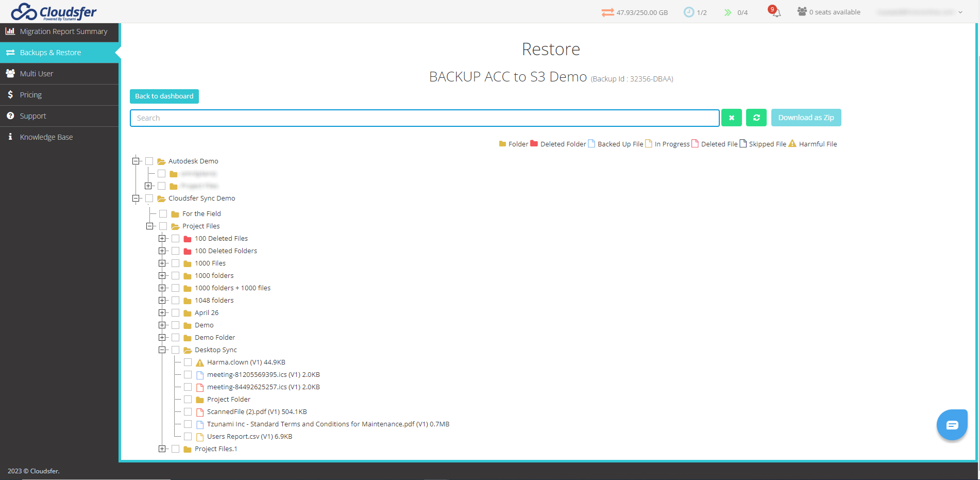Viewport: 980px width, 480px height.
Task: Click the Back to dashboard button
Action: (164, 96)
